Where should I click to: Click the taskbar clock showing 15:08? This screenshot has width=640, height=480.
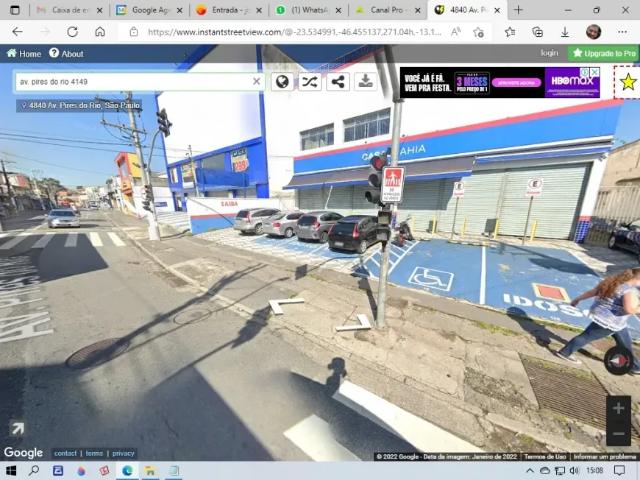(594, 471)
